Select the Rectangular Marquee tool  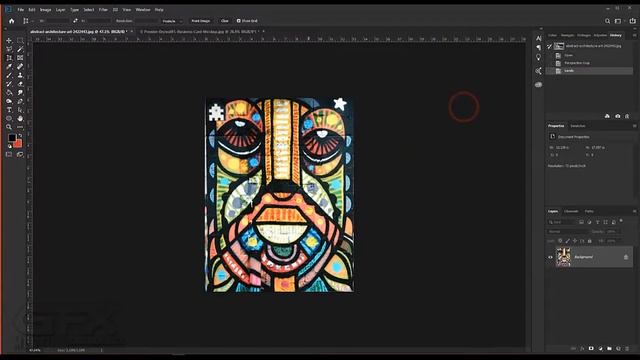(x=20, y=40)
